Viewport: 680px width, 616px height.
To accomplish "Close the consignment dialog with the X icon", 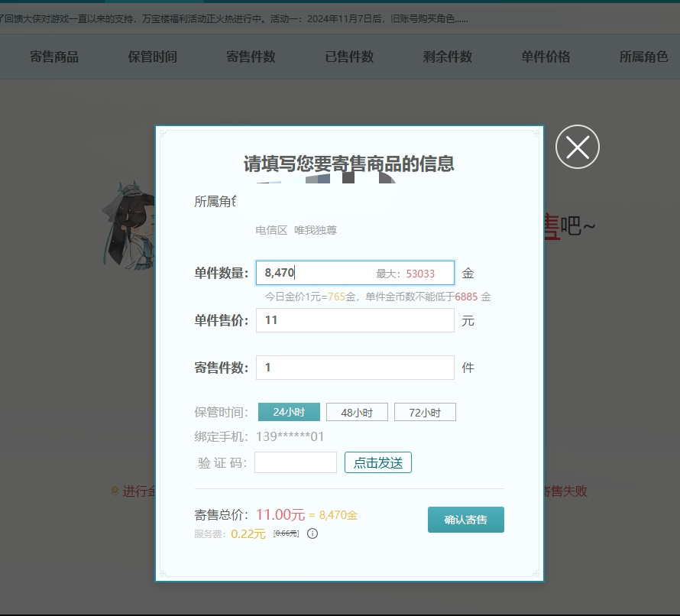I will point(577,147).
